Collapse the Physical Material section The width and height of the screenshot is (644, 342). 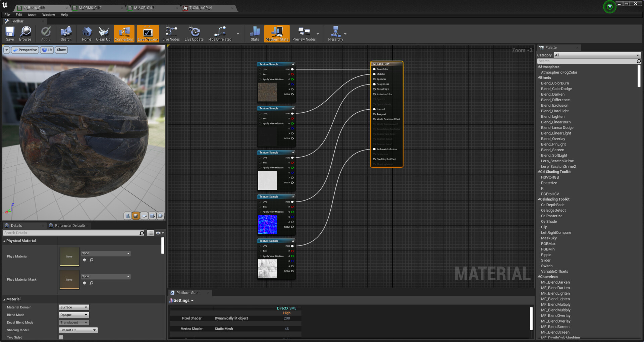(4, 241)
